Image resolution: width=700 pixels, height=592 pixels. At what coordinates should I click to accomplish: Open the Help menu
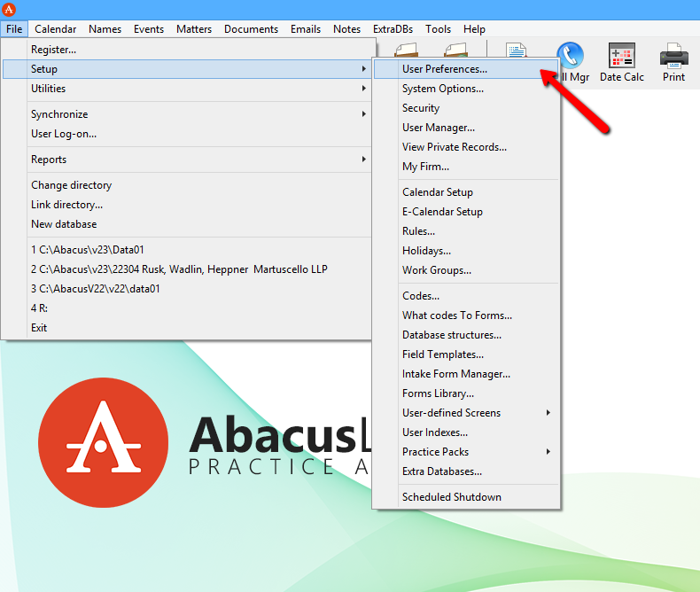[x=474, y=29]
